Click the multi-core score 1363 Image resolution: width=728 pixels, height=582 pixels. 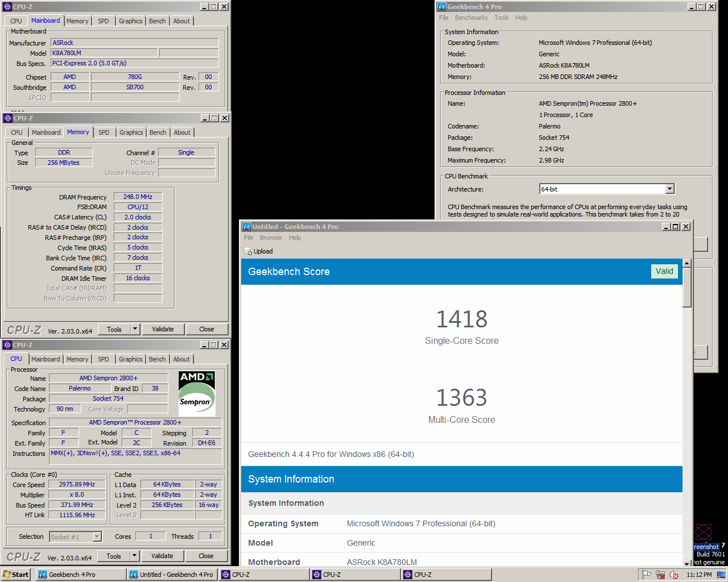coord(462,398)
